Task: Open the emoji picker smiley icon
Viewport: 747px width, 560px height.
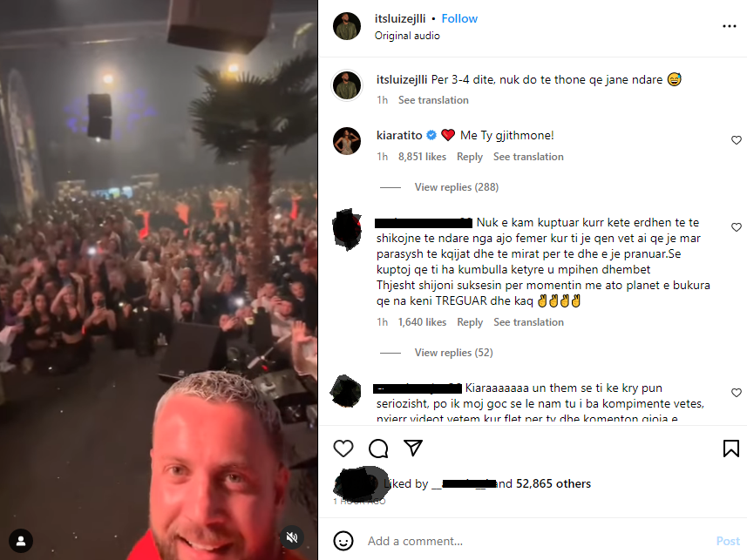Action: point(343,541)
